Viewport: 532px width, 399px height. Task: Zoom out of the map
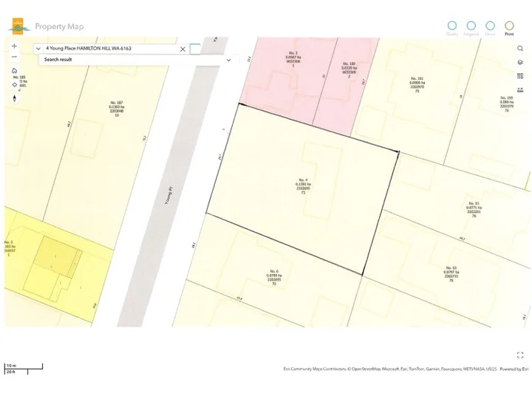pos(14,58)
